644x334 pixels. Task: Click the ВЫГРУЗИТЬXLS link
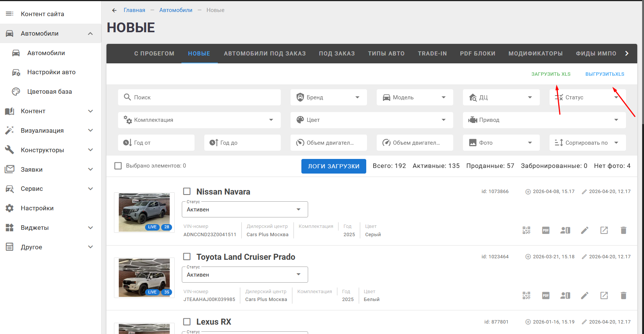coord(605,74)
